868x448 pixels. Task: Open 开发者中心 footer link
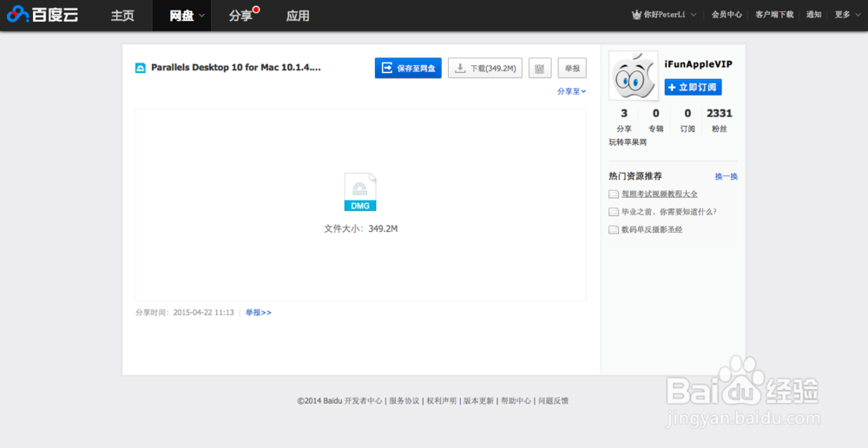(363, 401)
